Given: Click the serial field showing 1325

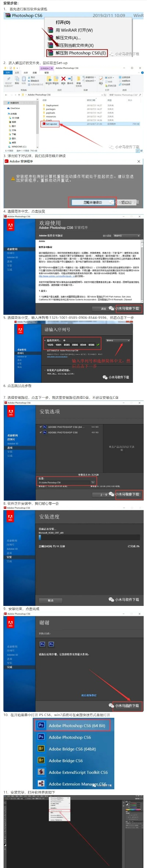Looking at the screenshot, I should click(50, 345).
